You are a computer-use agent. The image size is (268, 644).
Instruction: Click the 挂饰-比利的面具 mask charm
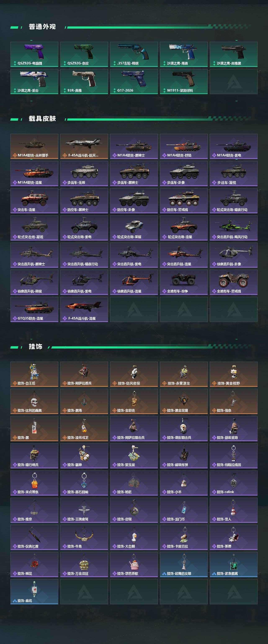coord(34,401)
